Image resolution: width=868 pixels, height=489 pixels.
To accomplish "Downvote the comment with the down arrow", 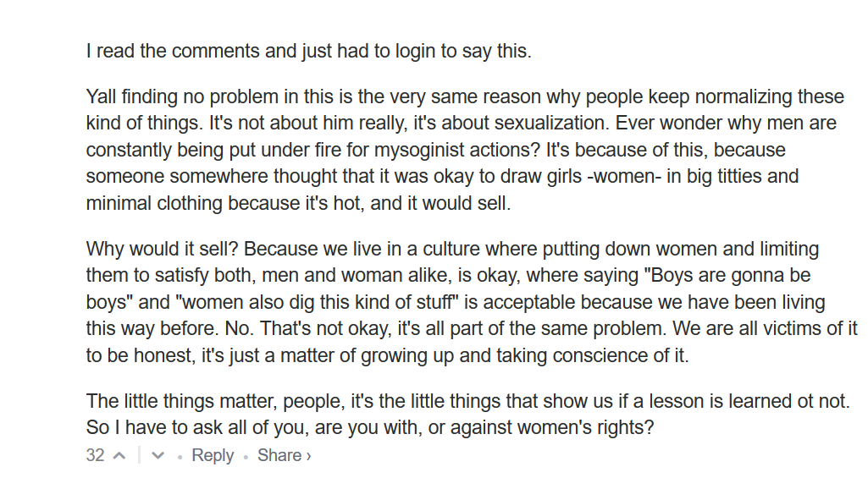I will click(x=158, y=456).
